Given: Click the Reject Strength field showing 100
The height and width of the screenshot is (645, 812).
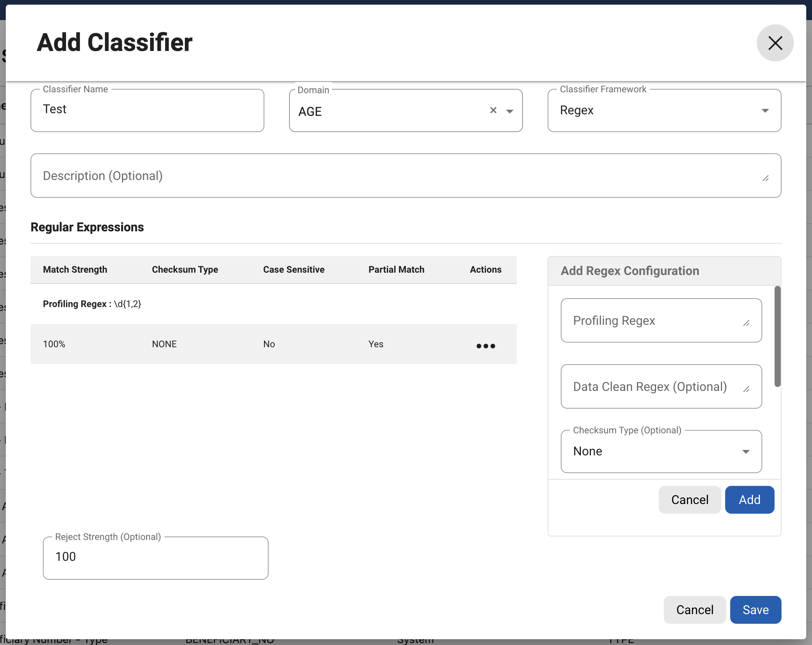Looking at the screenshot, I should click(154, 557).
